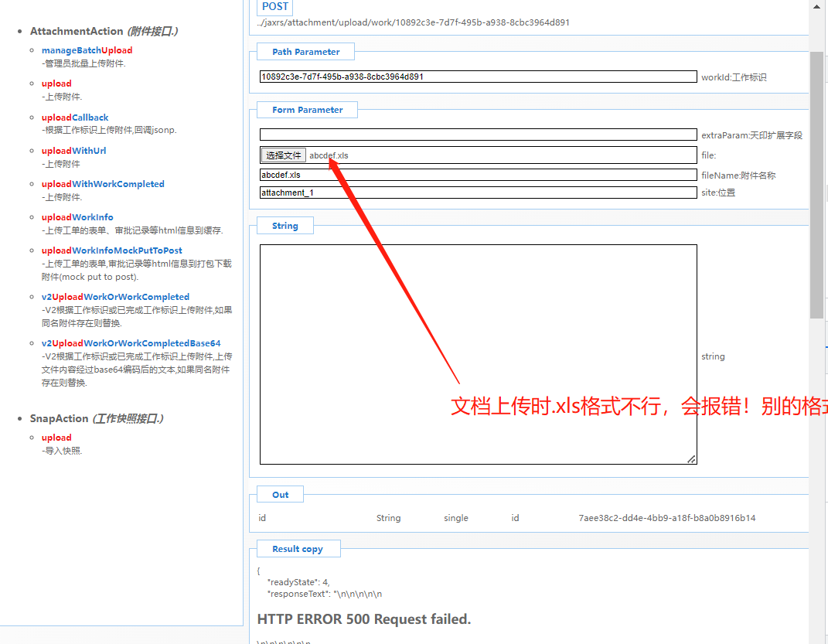Click the SnapAction heading
Image resolution: width=828 pixels, height=644 pixels.
click(x=97, y=418)
